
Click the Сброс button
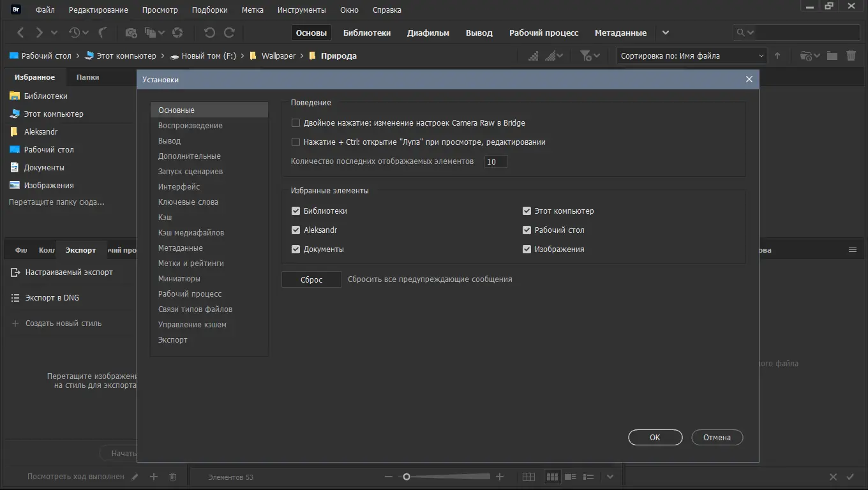311,279
